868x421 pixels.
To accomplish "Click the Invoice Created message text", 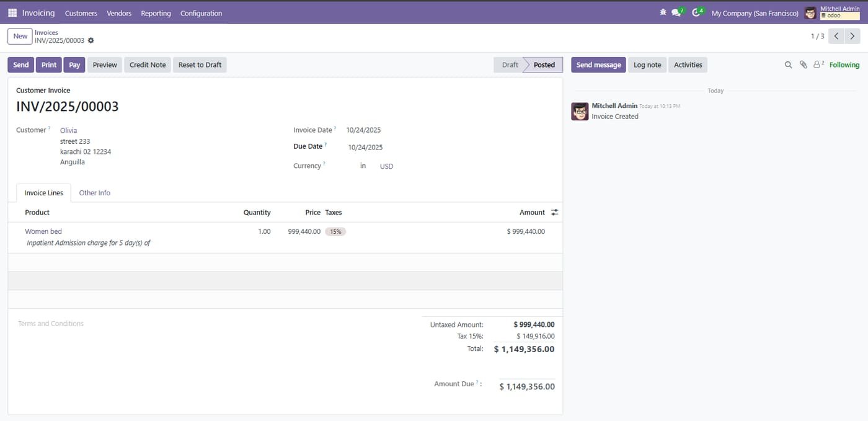I will (x=615, y=117).
